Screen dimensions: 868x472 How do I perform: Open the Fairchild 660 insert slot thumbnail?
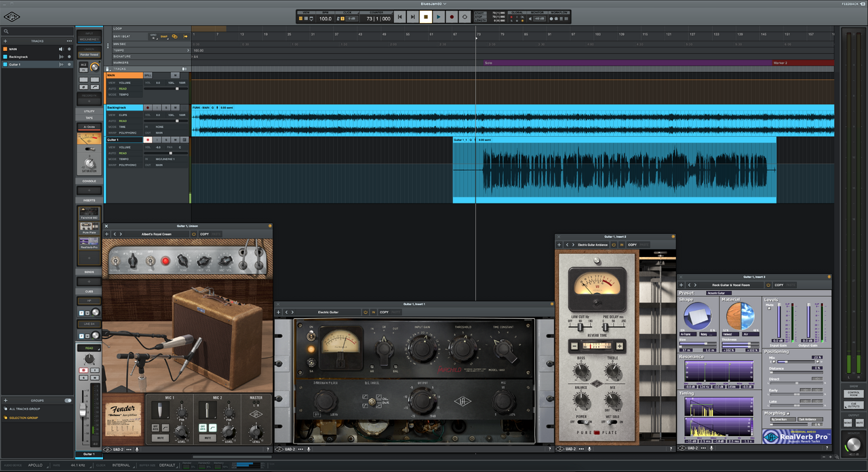tap(89, 212)
